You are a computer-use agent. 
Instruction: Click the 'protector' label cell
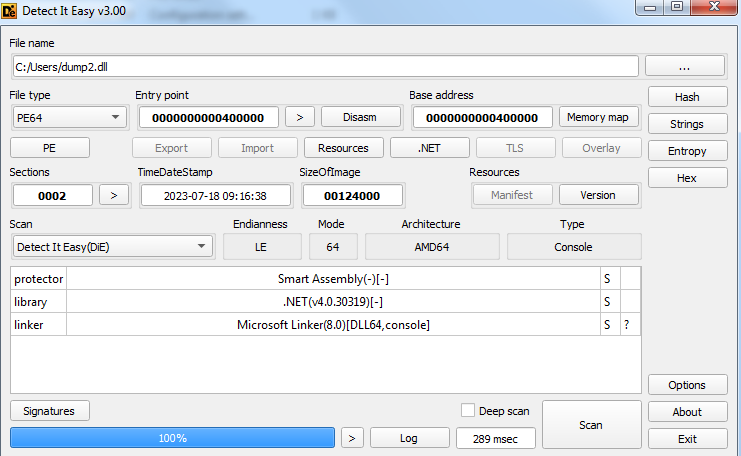39,279
